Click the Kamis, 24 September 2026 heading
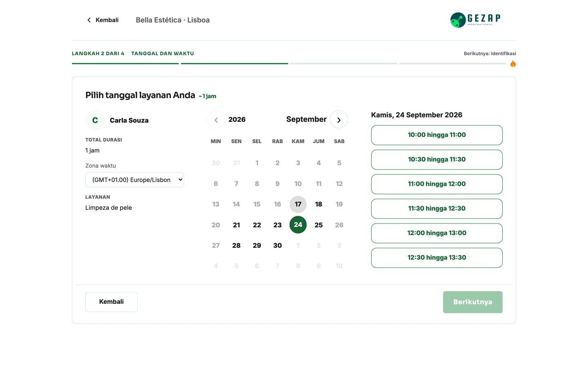The width and height of the screenshot is (588, 368). [x=416, y=115]
